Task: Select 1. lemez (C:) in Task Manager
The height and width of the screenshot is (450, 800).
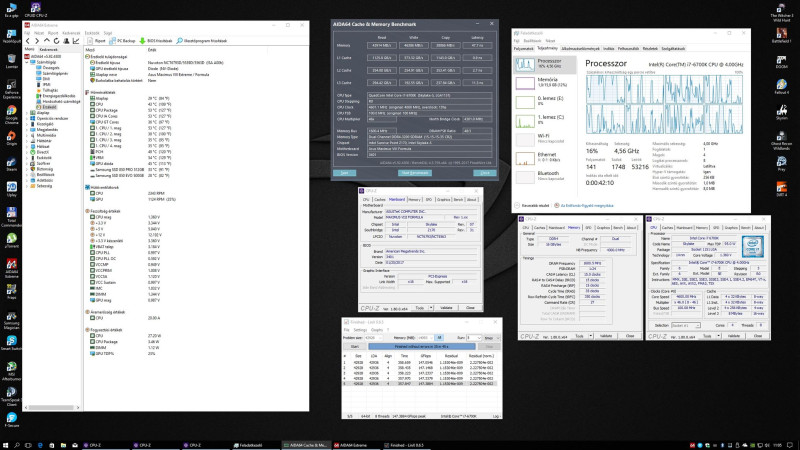Action: 544,120
